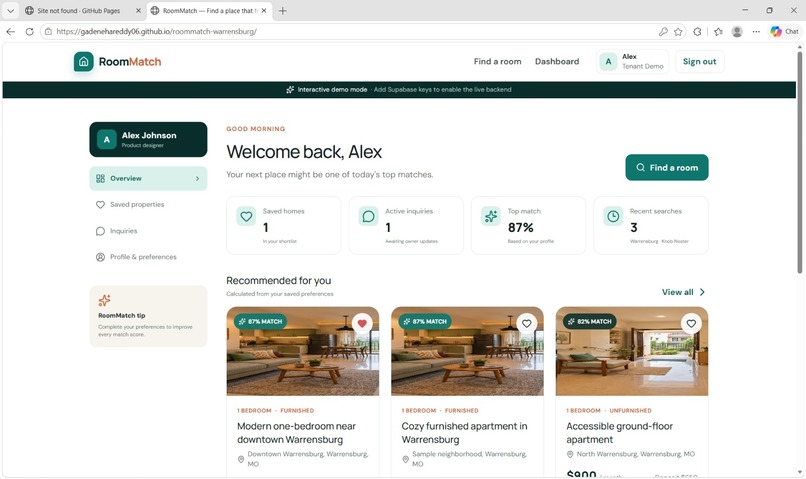Image resolution: width=806 pixels, height=479 pixels.
Task: Open the browser three-dots settings menu
Action: pyautogui.click(x=756, y=32)
